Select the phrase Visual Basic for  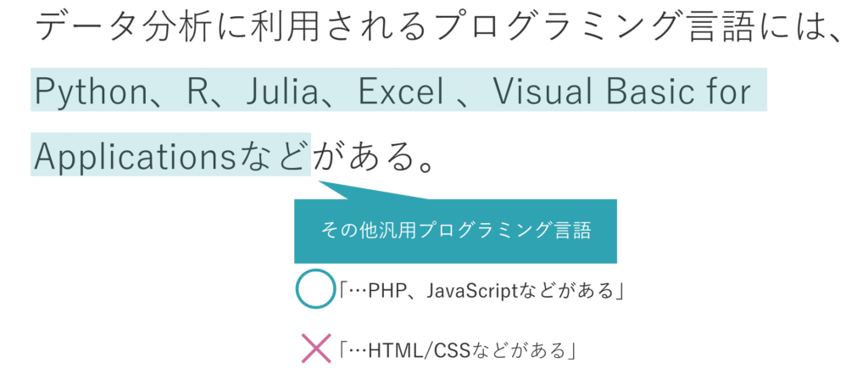621,92
